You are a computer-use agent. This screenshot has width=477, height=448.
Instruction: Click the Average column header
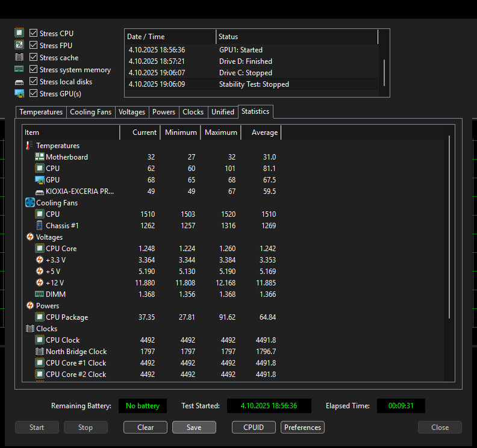click(261, 132)
